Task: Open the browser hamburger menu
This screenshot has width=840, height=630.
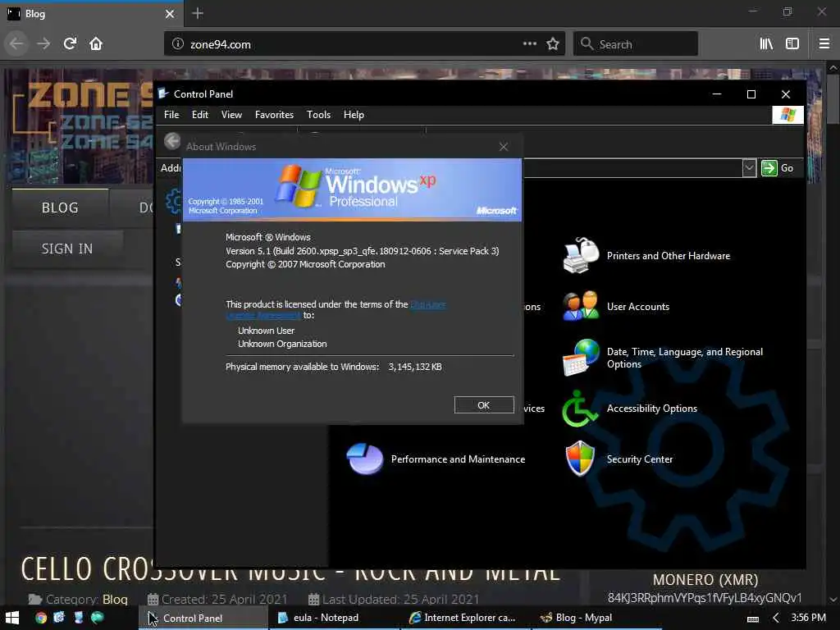Action: 824,44
